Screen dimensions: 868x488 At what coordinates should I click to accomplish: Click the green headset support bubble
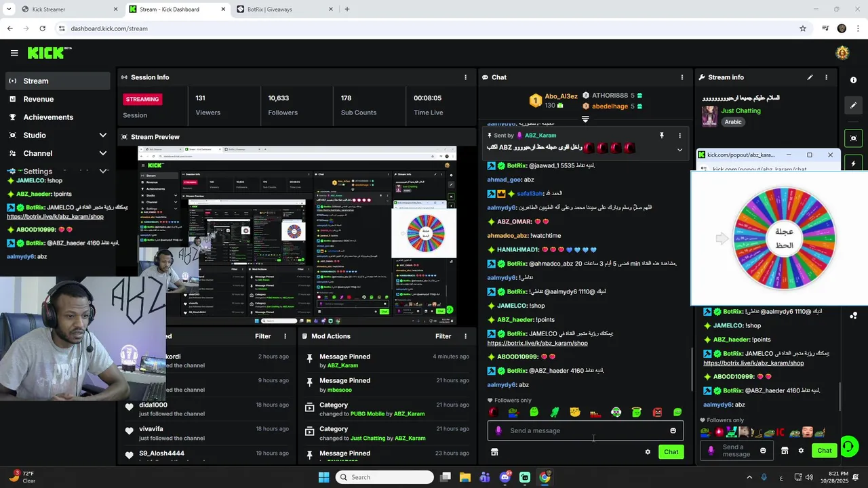tap(849, 447)
